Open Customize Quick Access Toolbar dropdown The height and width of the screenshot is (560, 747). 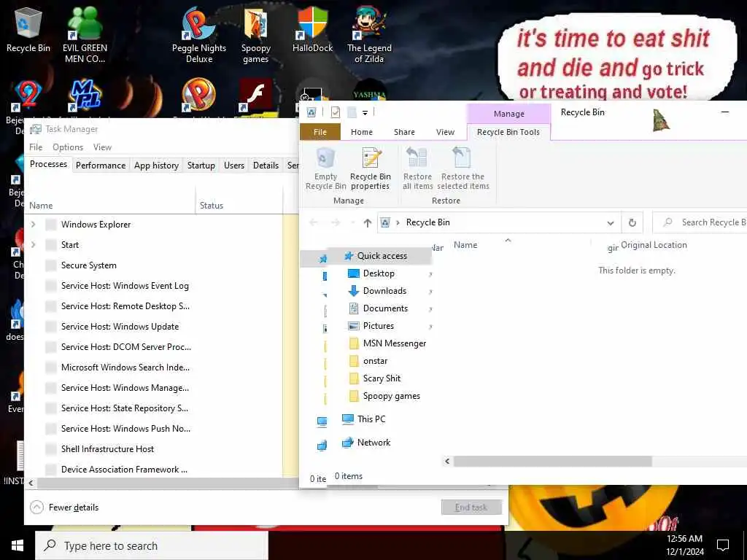(365, 113)
